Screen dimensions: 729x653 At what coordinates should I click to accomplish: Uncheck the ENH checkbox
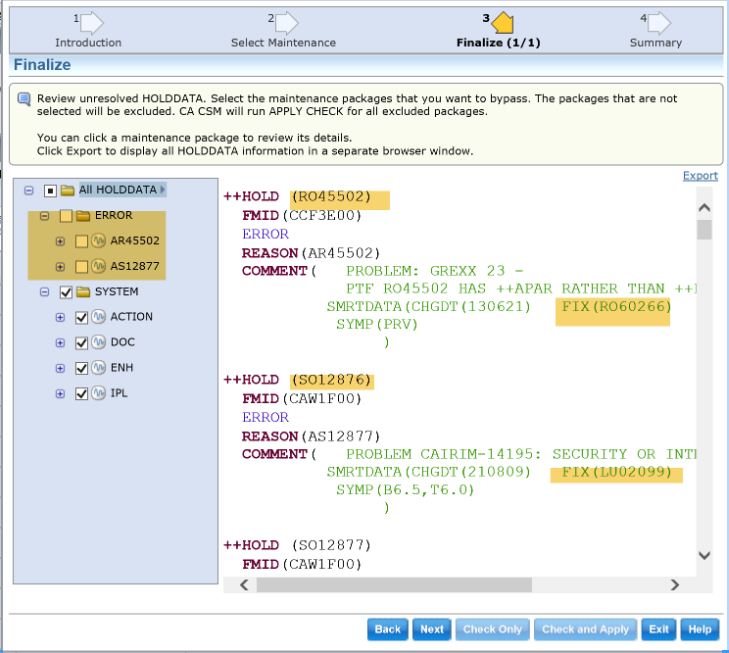point(82,368)
